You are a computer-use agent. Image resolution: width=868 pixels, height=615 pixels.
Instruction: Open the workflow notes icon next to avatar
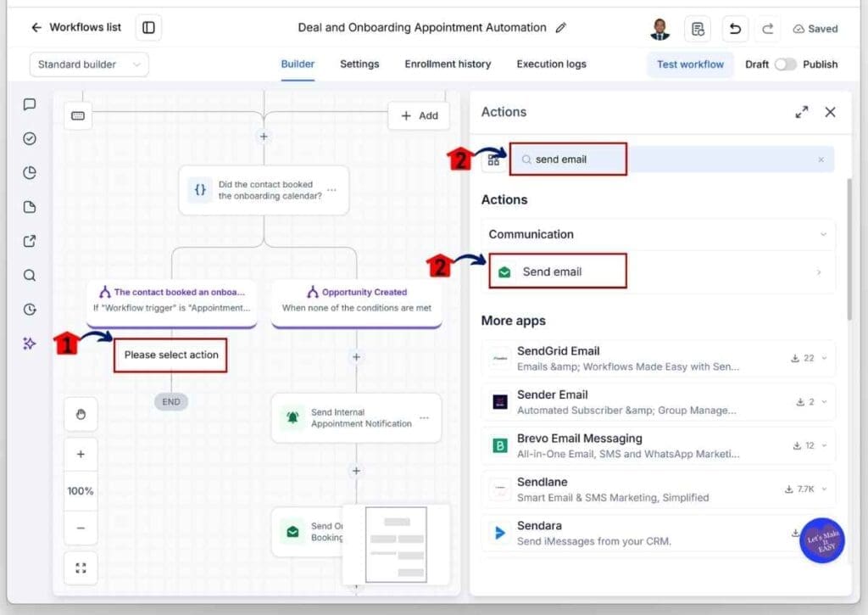[698, 28]
